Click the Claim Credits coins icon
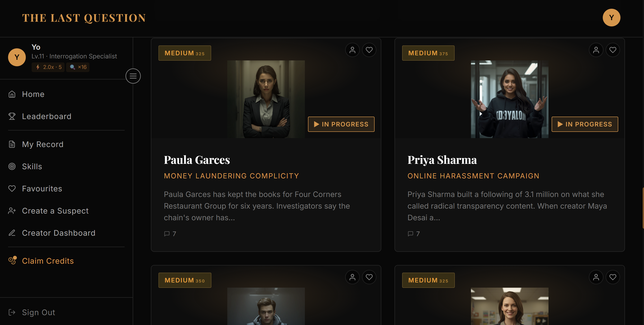The width and height of the screenshot is (644, 325). coord(12,260)
